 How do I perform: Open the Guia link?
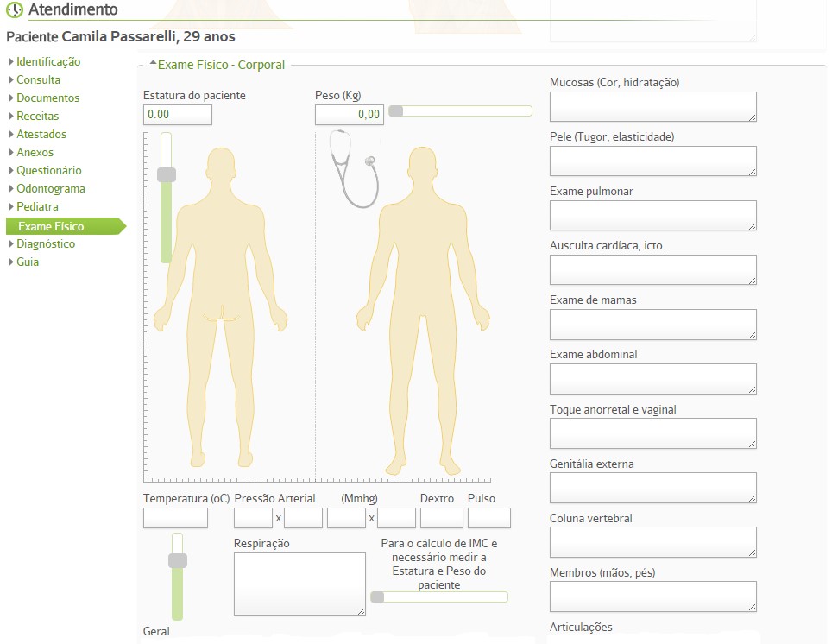tap(28, 262)
